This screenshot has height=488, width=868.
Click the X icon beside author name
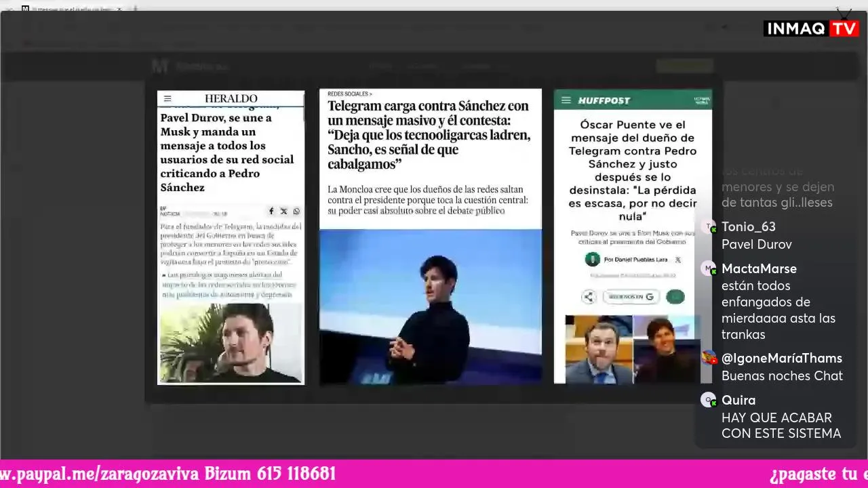pos(677,260)
